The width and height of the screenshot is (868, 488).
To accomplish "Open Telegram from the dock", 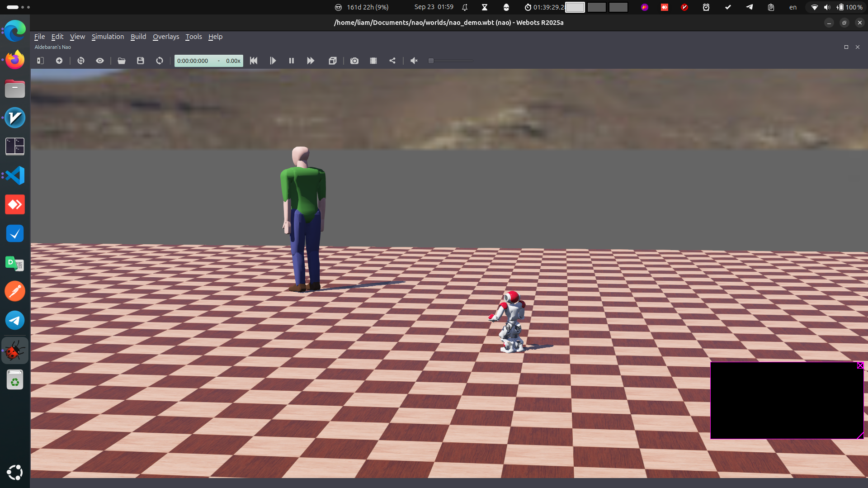I will 15,320.
